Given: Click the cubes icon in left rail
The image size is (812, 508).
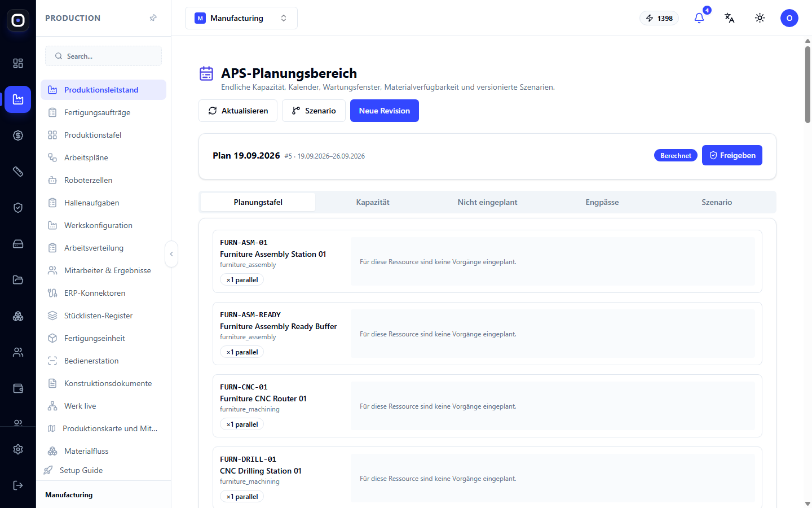Looking at the screenshot, I should [x=18, y=316].
